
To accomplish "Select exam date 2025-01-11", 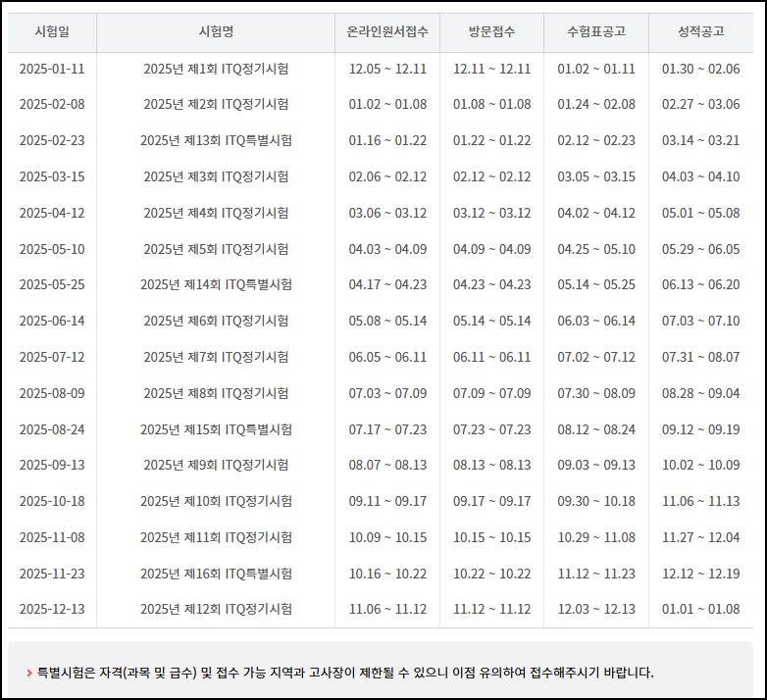I will (x=52, y=69).
